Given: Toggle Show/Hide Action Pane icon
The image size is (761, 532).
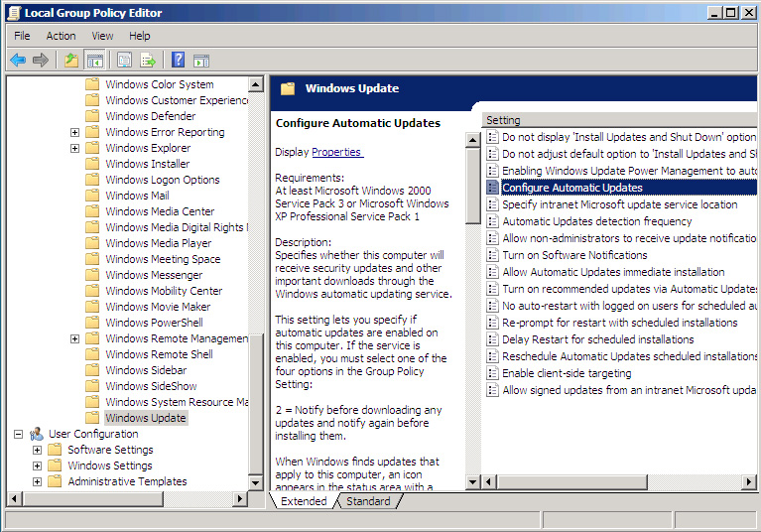Looking at the screenshot, I should click(201, 61).
